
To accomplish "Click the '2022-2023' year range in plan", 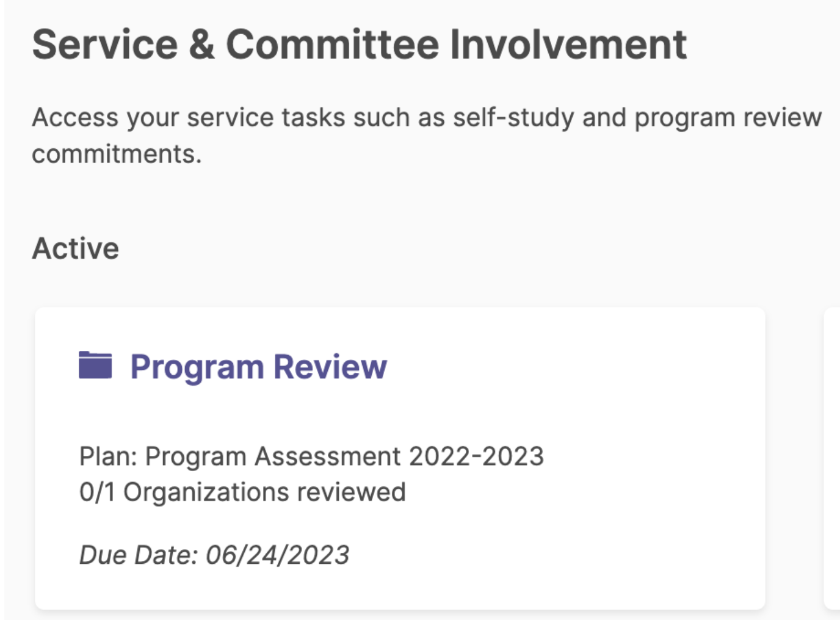I will [476, 456].
